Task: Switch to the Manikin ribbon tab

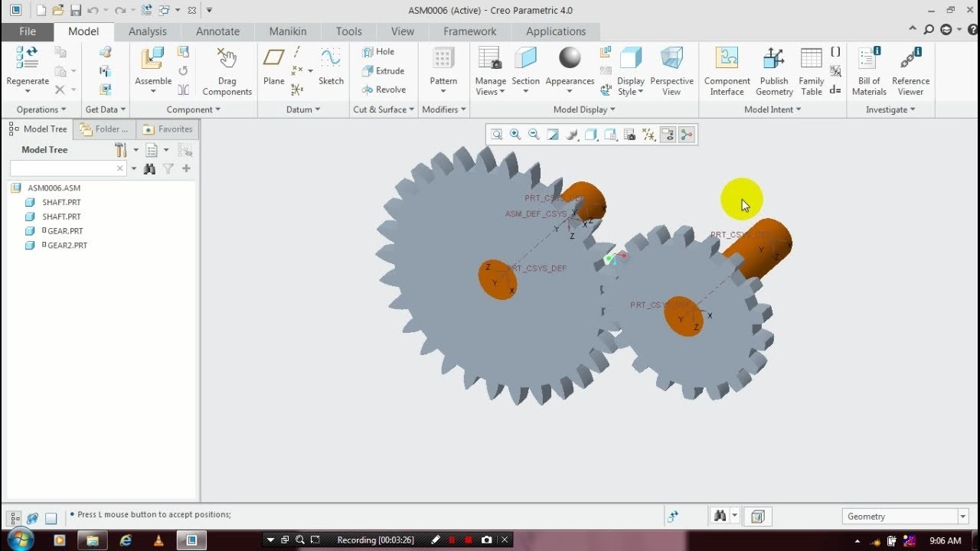Action: 288,31
